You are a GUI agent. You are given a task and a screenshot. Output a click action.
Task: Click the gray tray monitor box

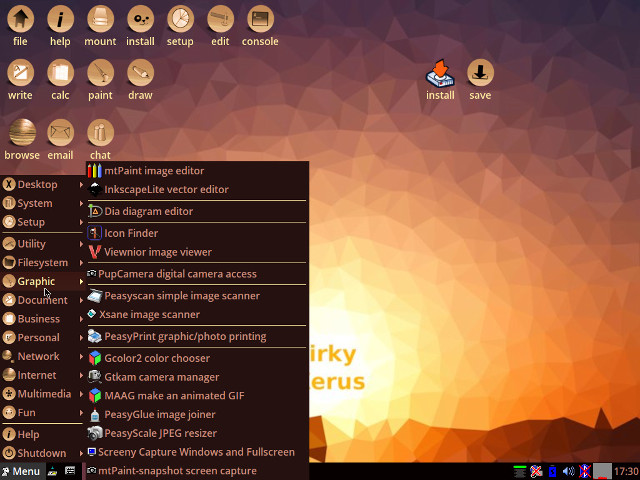pyautogui.click(x=602, y=471)
